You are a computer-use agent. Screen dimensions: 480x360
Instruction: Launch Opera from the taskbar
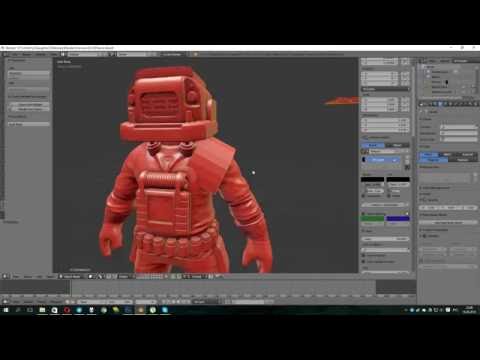click(67, 310)
